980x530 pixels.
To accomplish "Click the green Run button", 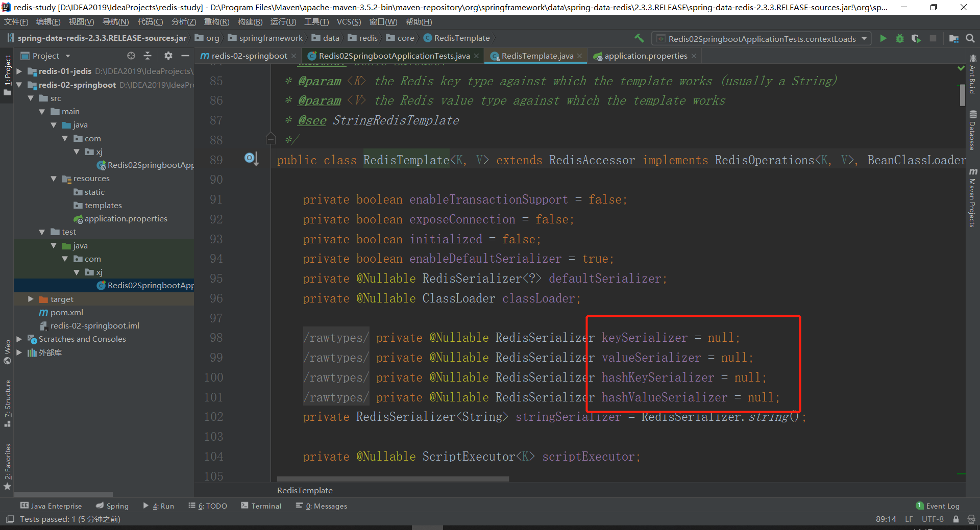I will click(883, 38).
